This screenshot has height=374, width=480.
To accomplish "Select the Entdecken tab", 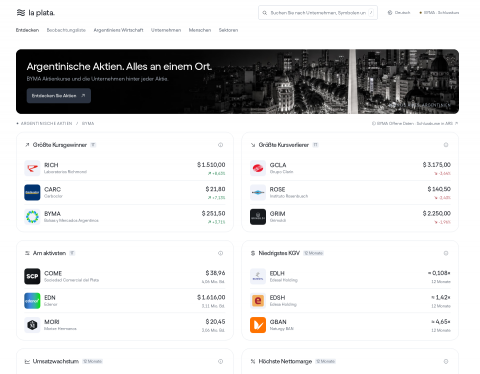I will coord(27,30).
